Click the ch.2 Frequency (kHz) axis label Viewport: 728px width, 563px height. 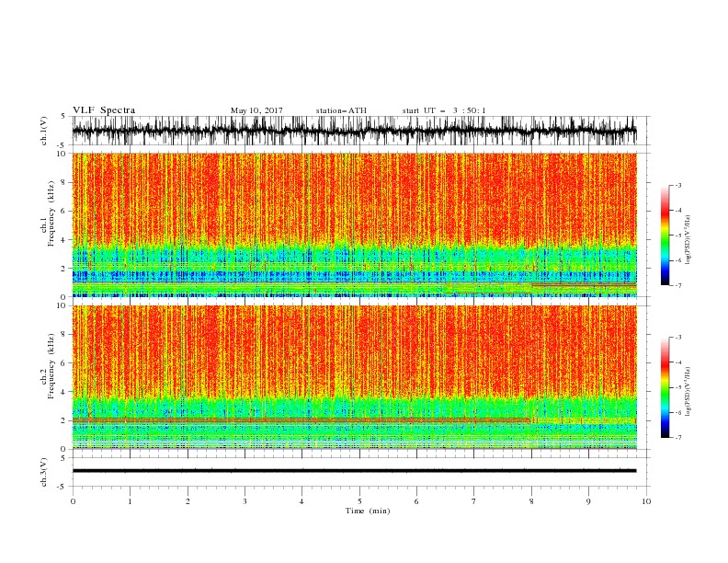pyautogui.click(x=48, y=366)
